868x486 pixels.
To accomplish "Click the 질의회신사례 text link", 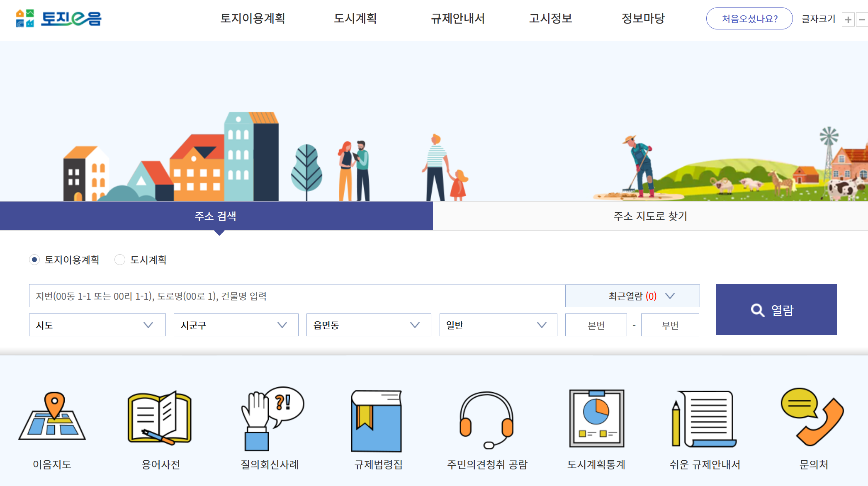I will pos(270,464).
